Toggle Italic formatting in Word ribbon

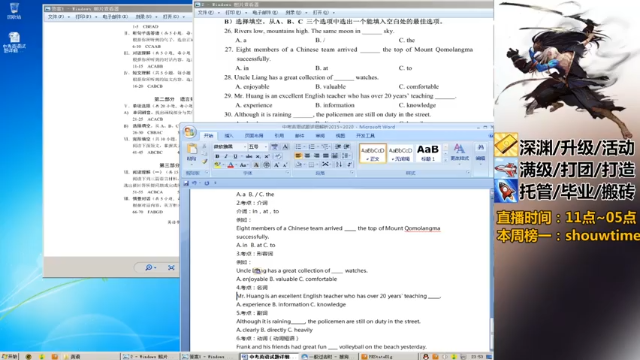[x=226, y=156]
